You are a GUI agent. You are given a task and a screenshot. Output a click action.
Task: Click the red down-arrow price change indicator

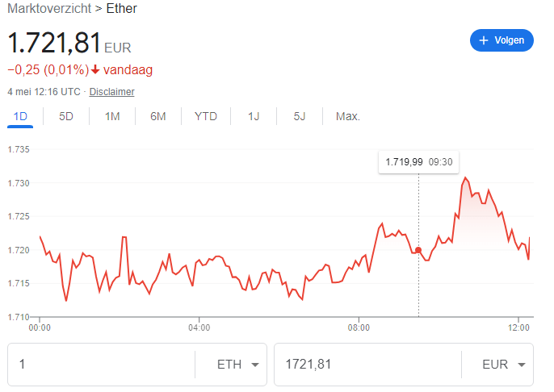pos(95,70)
